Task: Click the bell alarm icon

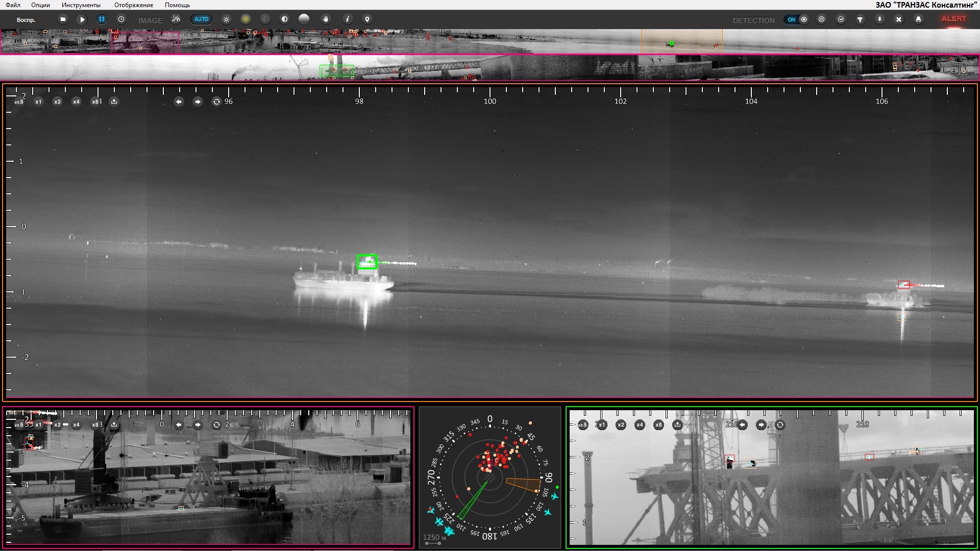Action: (918, 19)
